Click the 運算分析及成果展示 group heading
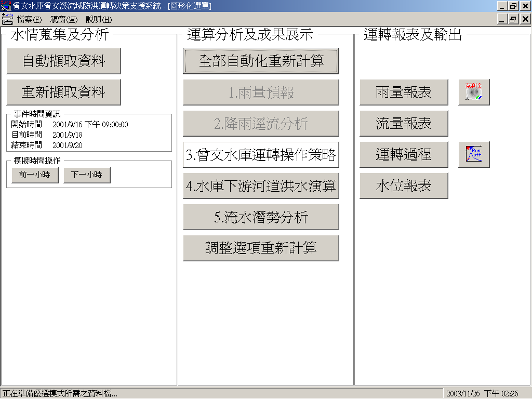Viewport: 532px width, 399px height. [250, 35]
